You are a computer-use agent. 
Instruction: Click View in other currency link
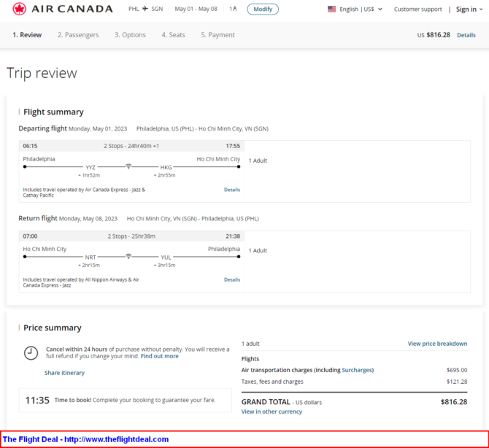pyautogui.click(x=272, y=412)
